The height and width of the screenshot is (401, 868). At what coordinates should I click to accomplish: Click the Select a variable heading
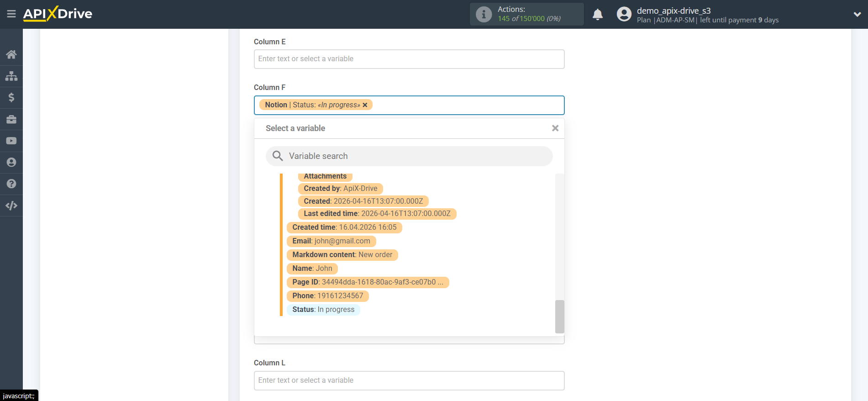[x=295, y=128]
